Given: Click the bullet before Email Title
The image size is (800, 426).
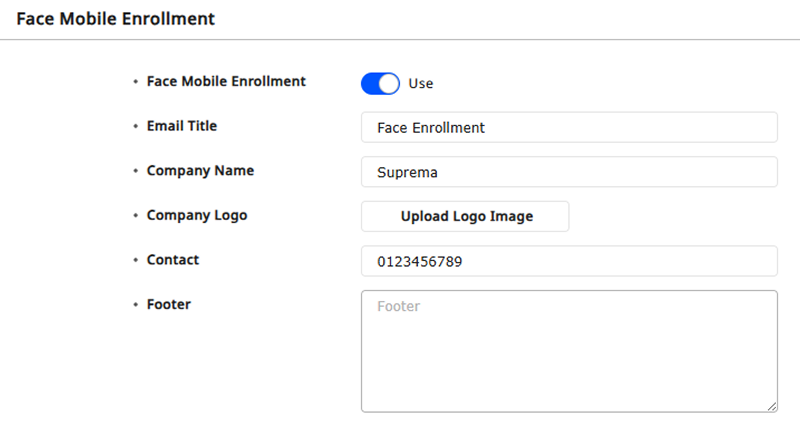Looking at the screenshot, I should 135,127.
